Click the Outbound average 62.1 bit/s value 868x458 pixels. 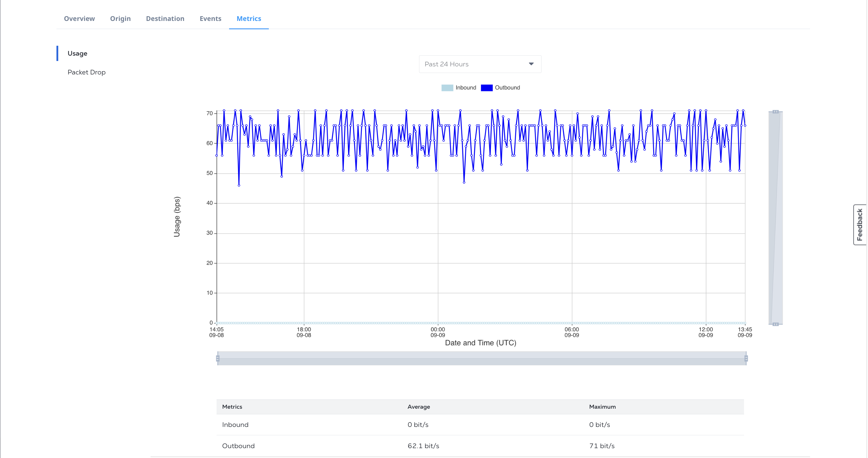tap(423, 446)
